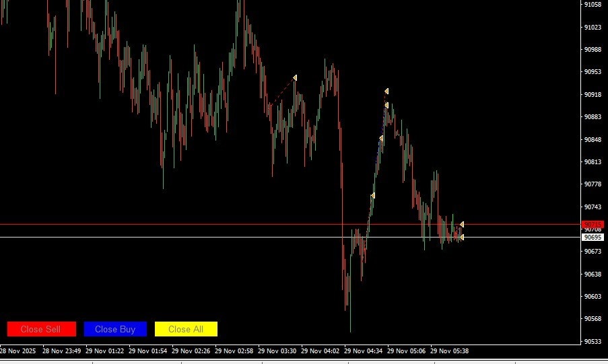
Task: Click the 29 Nov 05:38 time label
Action: (x=449, y=351)
